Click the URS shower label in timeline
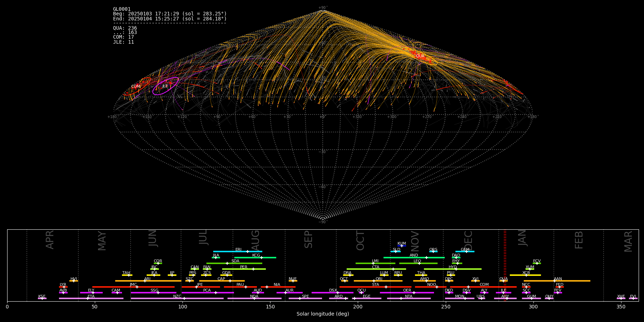The width and height of the screenshot is (644, 322). pyautogui.click(x=480, y=296)
